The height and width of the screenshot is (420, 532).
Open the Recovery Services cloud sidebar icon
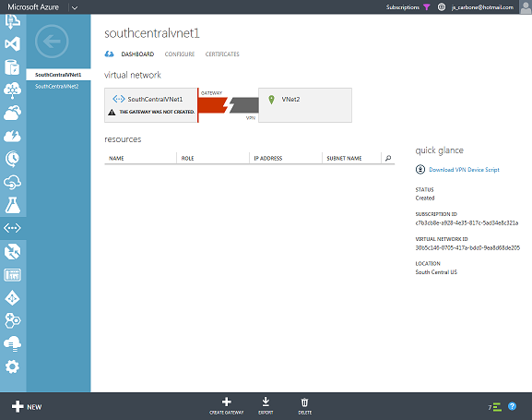click(x=13, y=183)
